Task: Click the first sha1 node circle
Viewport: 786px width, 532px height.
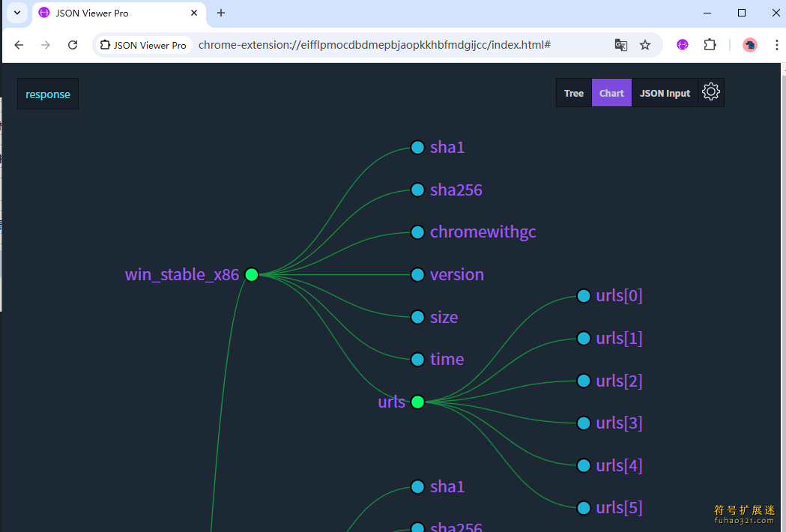Action: pyautogui.click(x=417, y=148)
